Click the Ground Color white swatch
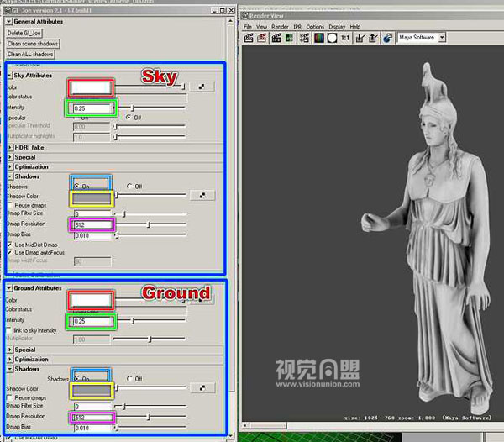Screen dimensions: 504x442 pos(91,300)
